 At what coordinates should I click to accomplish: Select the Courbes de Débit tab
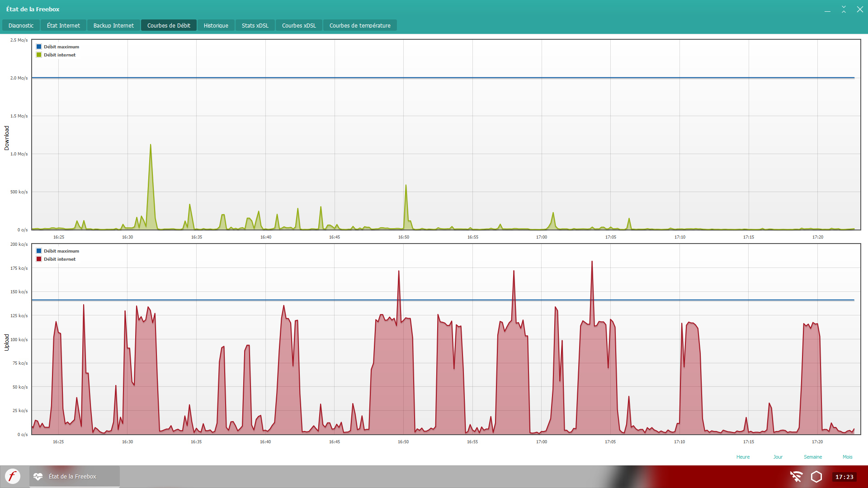(x=169, y=25)
